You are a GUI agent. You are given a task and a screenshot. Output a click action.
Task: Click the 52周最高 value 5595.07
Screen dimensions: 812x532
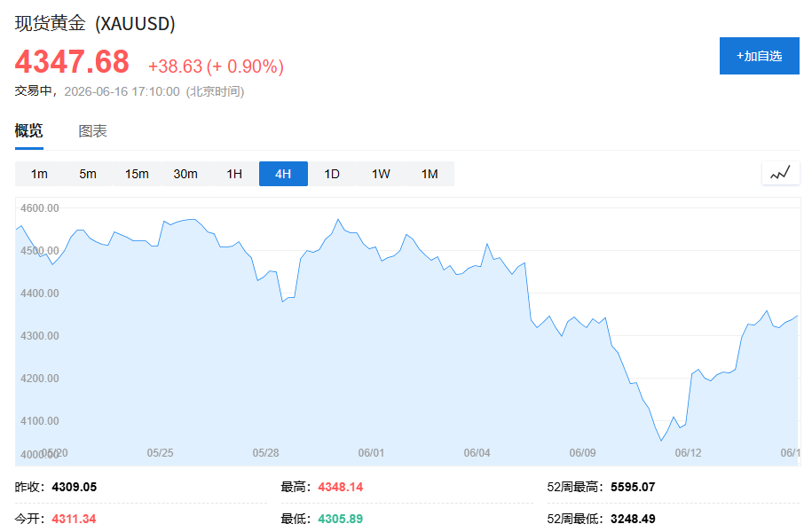click(633, 487)
